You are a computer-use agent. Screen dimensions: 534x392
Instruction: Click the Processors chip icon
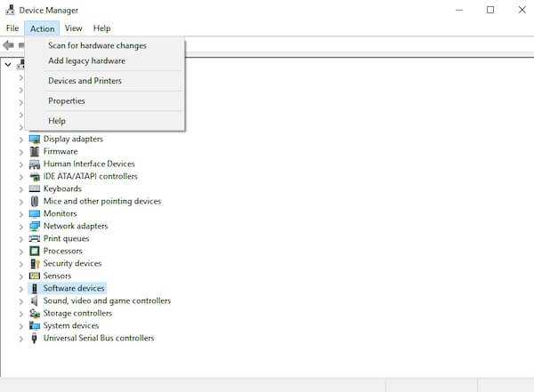[35, 252]
